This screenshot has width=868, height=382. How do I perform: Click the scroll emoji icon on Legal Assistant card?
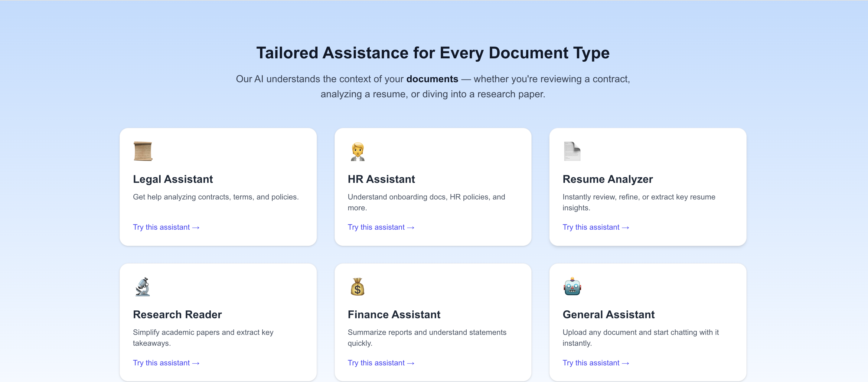[x=143, y=151]
